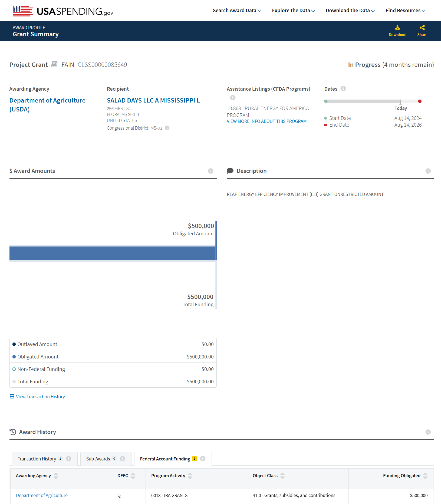Open Department of Agriculture link in funding table

point(42,495)
